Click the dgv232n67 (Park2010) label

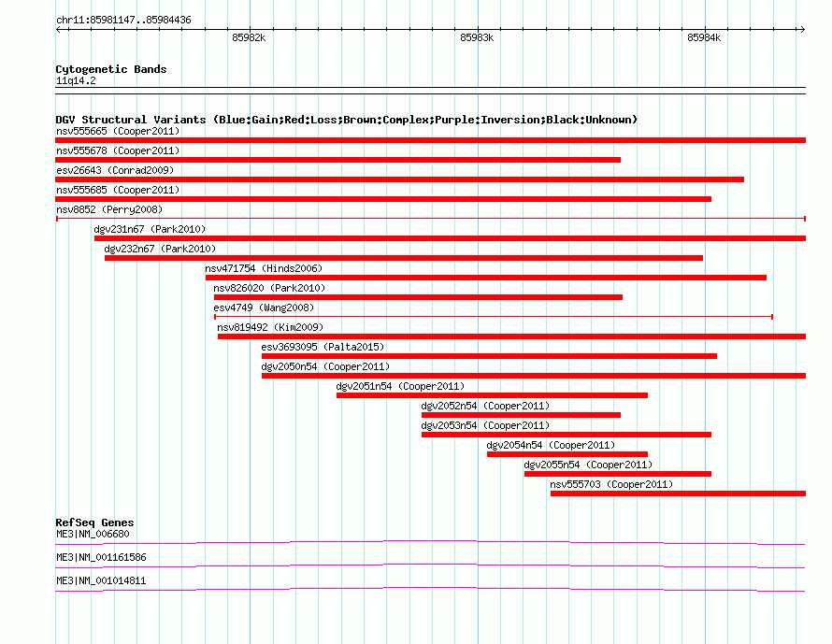[160, 249]
